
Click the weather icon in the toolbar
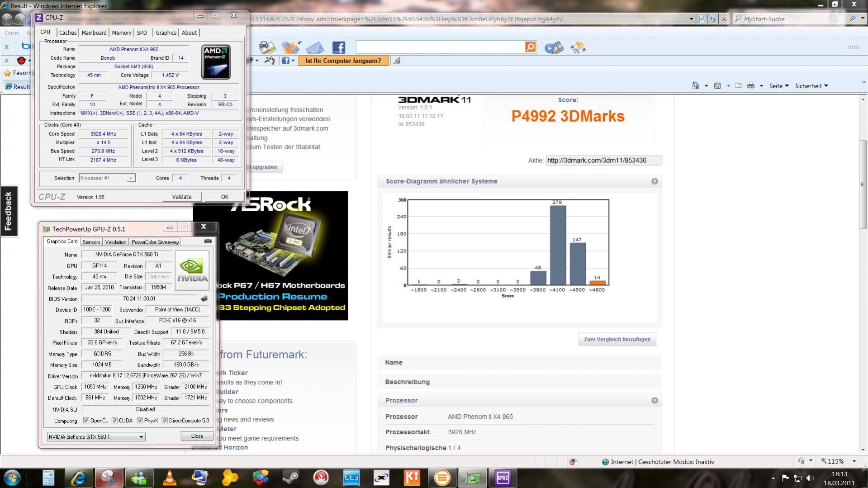tap(290, 47)
